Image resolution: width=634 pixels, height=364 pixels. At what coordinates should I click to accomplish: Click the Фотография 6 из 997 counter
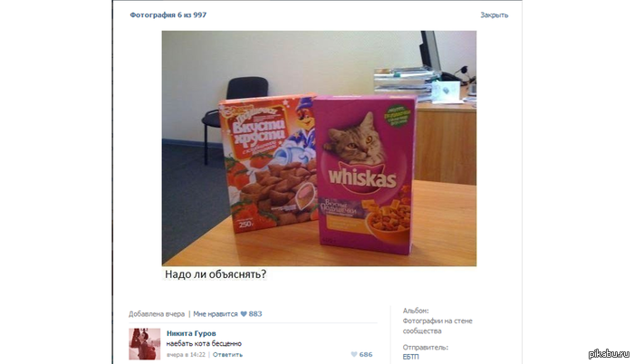pos(168,15)
